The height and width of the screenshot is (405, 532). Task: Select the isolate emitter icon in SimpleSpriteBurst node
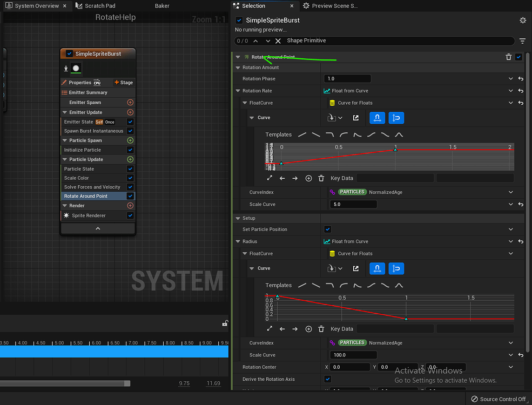pos(66,69)
